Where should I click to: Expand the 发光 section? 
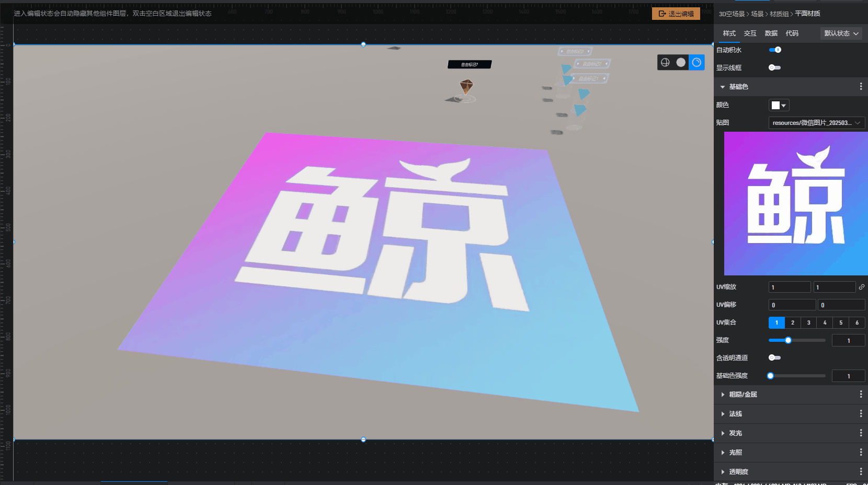723,433
